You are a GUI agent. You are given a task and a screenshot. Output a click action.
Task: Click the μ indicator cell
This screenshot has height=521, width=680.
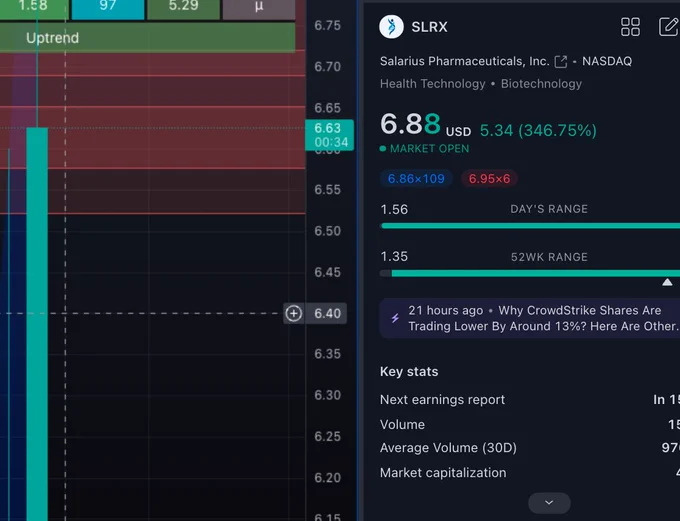coord(259,9)
